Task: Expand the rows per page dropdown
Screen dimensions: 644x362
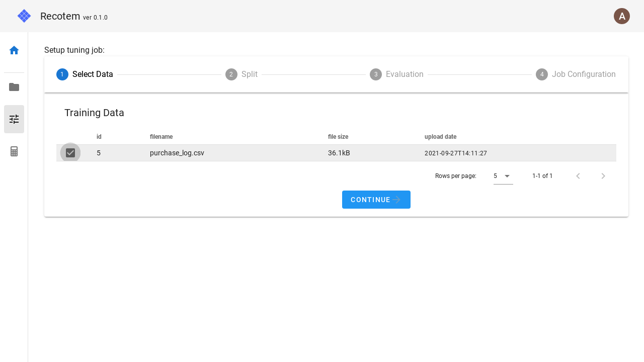Action: (x=503, y=176)
